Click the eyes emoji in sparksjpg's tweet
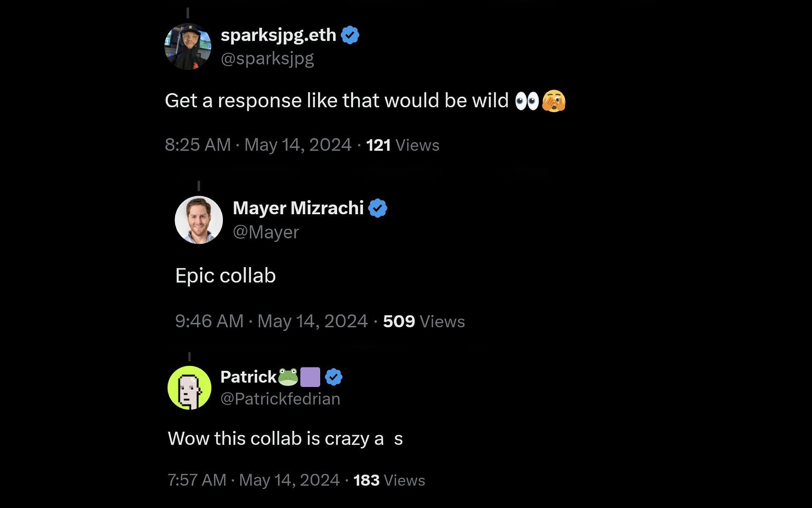This screenshot has height=508, width=812. coord(527,101)
